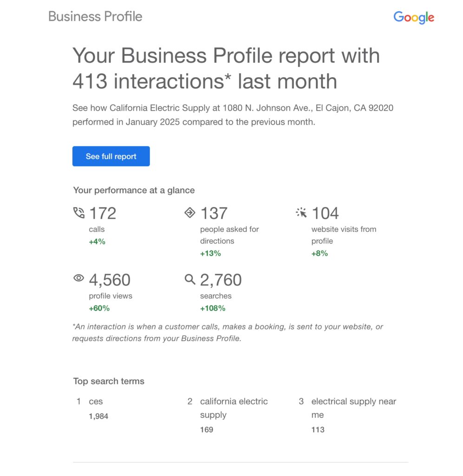Viewport: 463px width, 476px height.
Task: Click the top search term "ces"
Action: tap(96, 401)
